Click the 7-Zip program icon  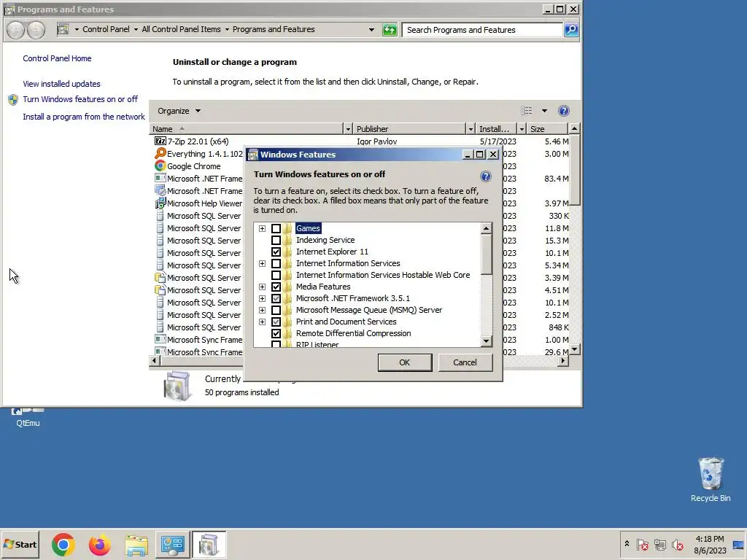click(160, 141)
